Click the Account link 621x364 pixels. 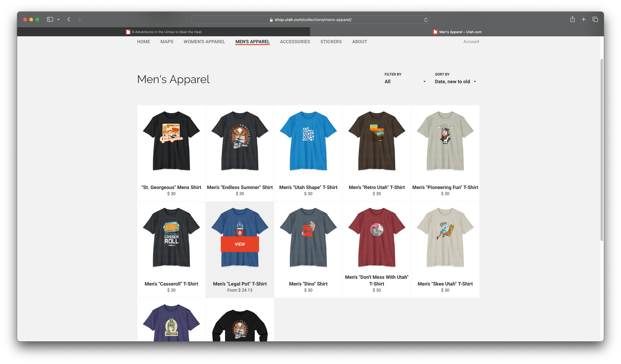pos(471,42)
